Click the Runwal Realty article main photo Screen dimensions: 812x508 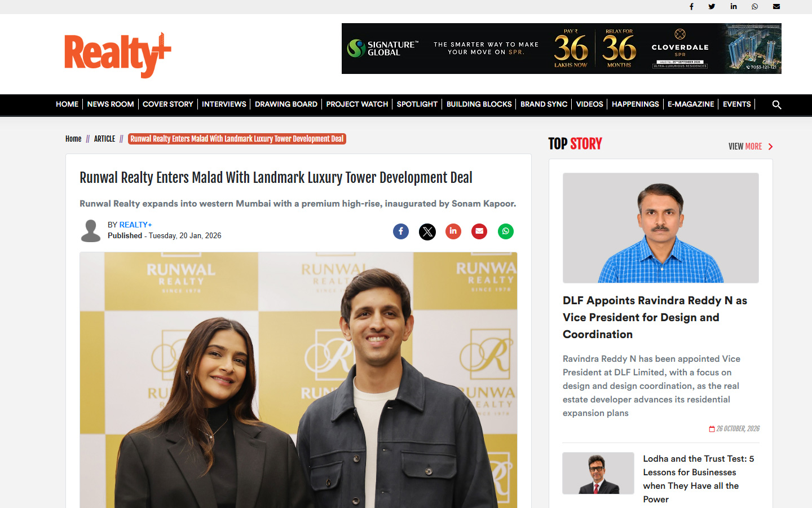click(298, 380)
